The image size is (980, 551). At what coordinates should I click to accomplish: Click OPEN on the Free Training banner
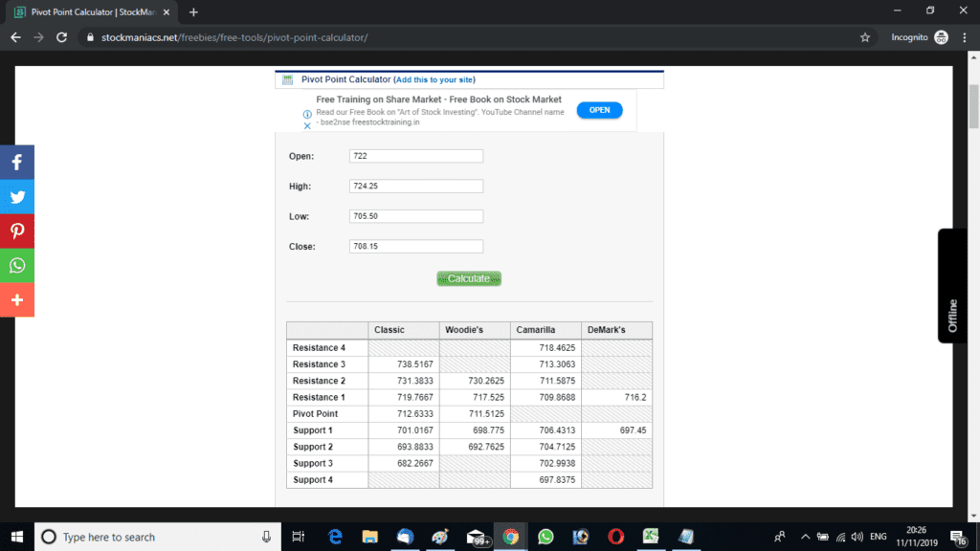[x=599, y=109]
